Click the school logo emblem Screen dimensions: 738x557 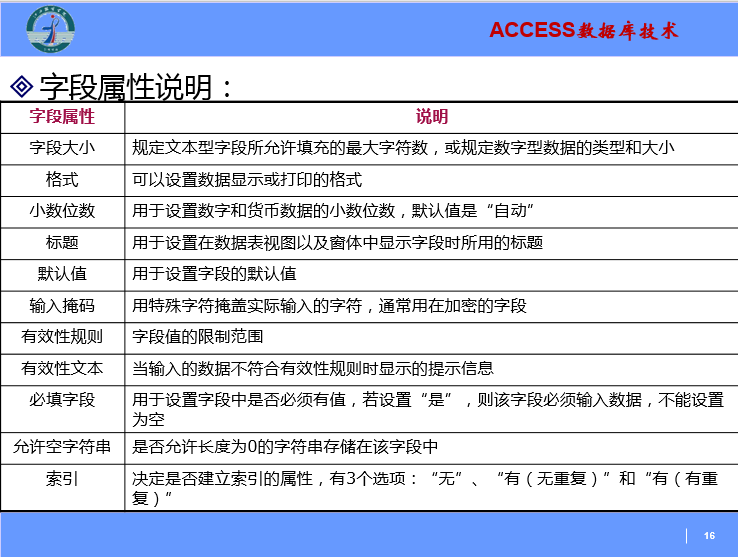point(50,29)
